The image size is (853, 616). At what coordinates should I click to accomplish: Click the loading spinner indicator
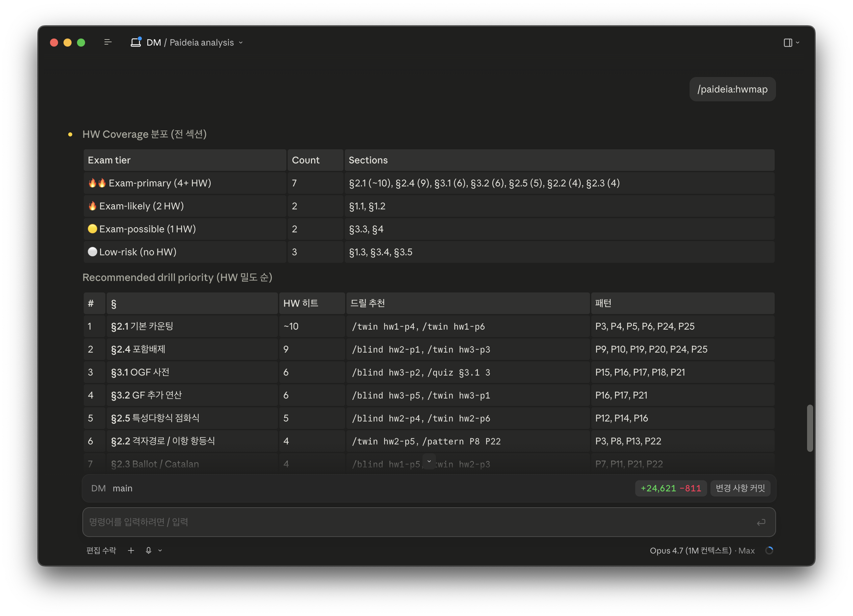coord(769,550)
